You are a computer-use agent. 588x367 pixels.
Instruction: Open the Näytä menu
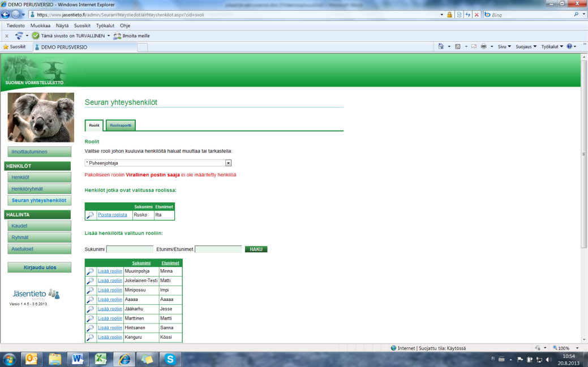[x=62, y=25]
